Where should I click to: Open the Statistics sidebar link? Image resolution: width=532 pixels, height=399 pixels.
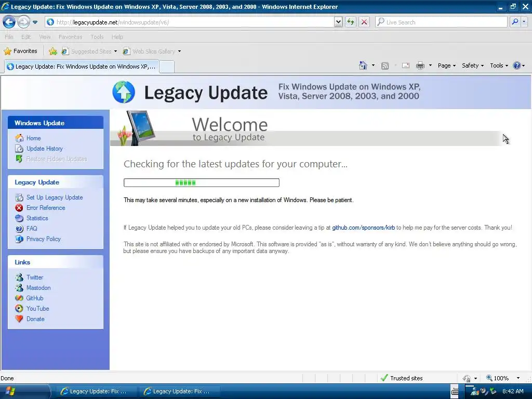pos(37,218)
